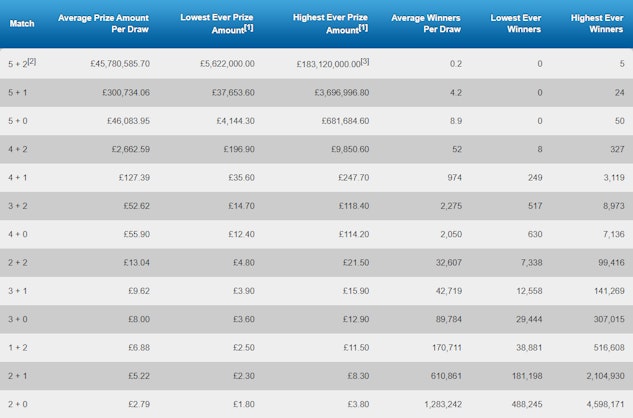Viewport: 633px width, 418px height.
Task: Select the 610,861 average winners cell
Action: point(446,376)
